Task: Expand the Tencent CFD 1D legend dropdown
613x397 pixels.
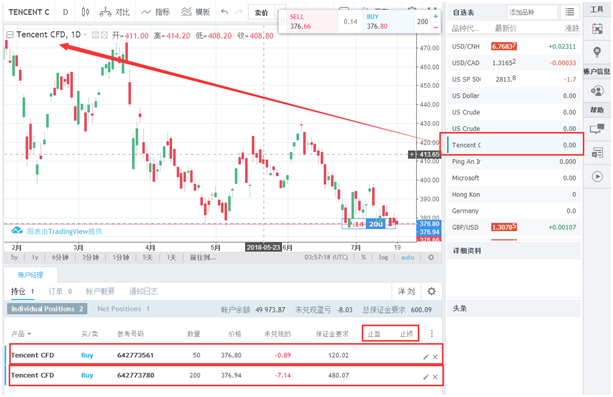Action: [x=85, y=35]
